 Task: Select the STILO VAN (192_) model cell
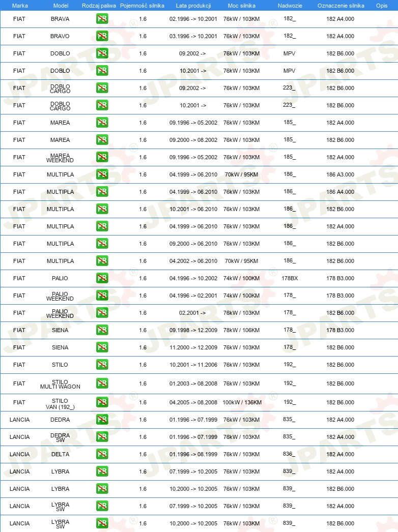60,404
